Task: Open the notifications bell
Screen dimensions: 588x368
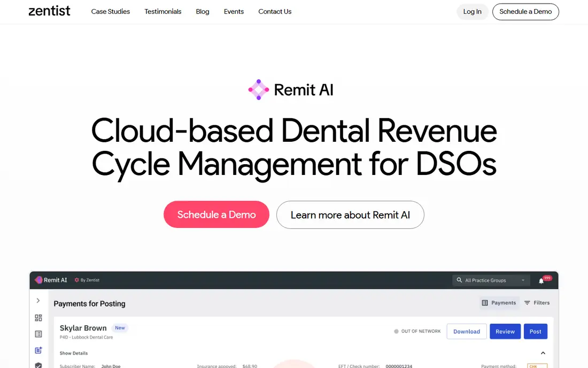Action: click(541, 281)
